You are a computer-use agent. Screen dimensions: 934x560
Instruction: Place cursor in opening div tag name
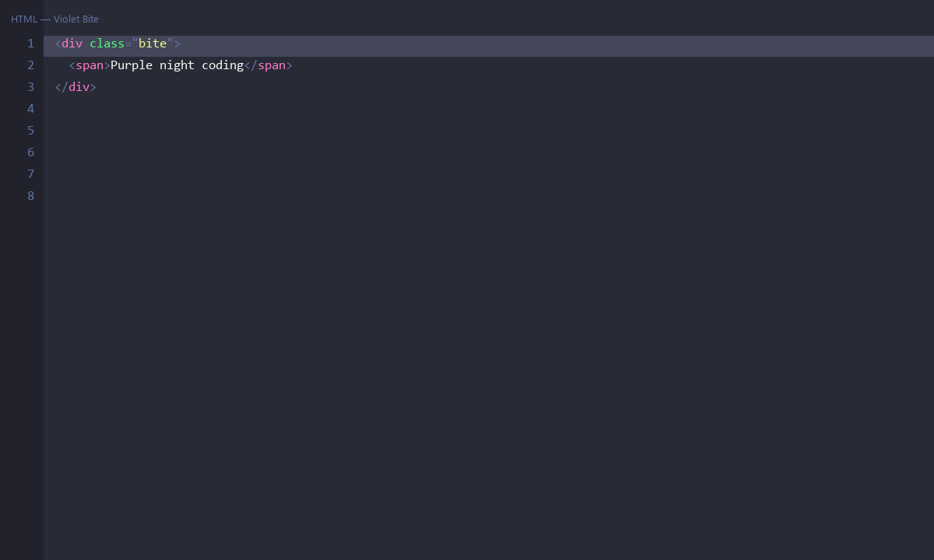pyautogui.click(x=72, y=44)
